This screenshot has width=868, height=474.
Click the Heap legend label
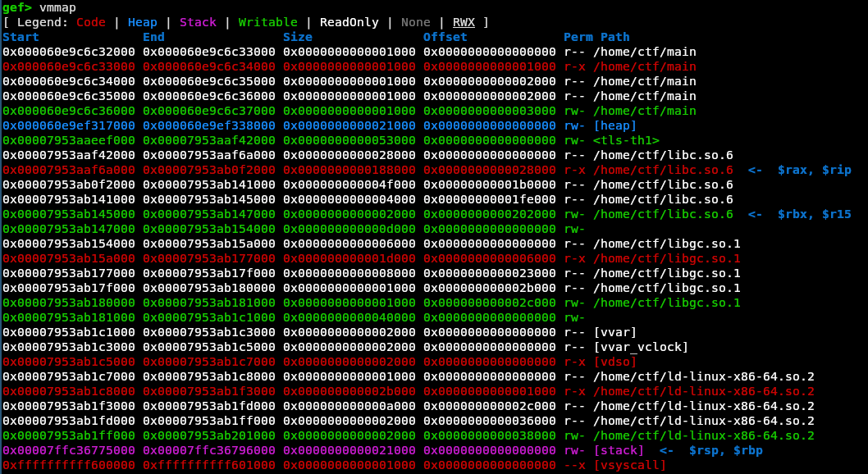point(141,22)
